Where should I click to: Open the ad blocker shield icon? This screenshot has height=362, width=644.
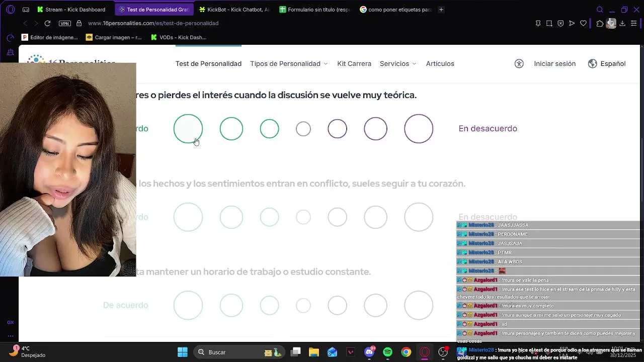pos(560,23)
